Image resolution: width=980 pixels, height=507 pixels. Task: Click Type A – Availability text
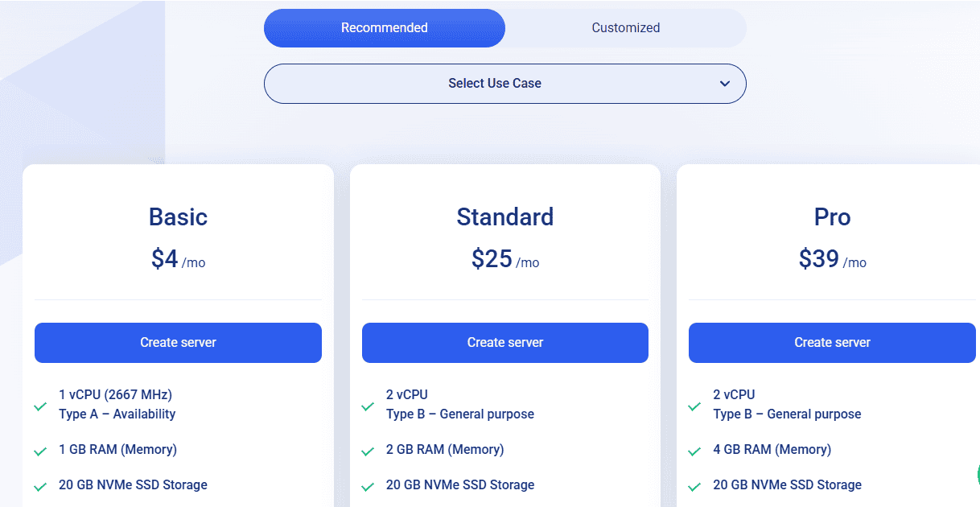pyautogui.click(x=117, y=414)
